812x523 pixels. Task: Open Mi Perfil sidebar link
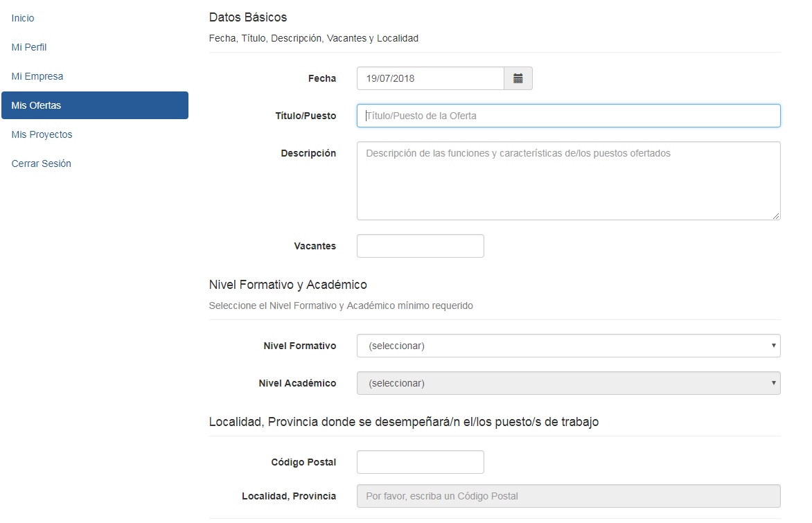pyautogui.click(x=29, y=47)
